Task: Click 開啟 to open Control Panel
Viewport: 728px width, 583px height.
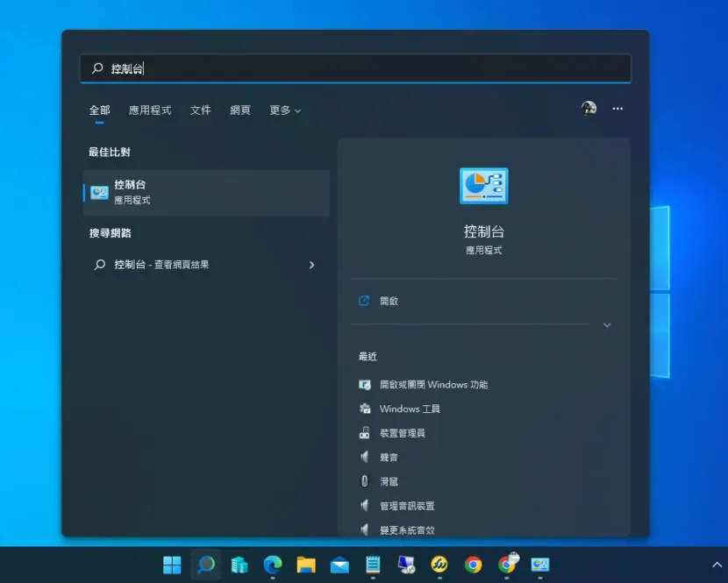Action: (x=389, y=301)
